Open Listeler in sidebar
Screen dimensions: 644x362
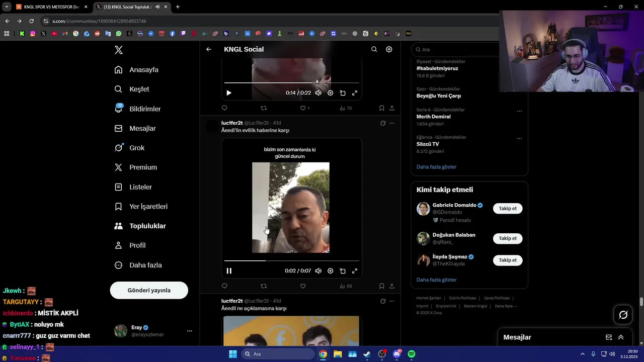tap(133, 187)
